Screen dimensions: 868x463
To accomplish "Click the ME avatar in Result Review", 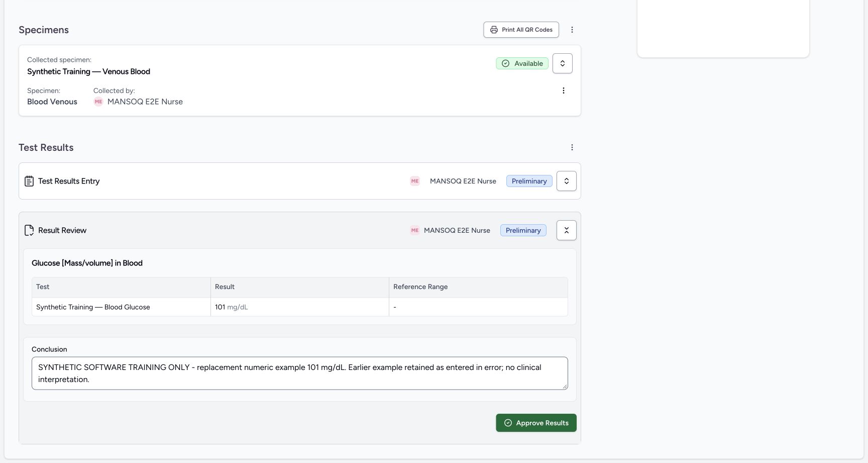I will tap(415, 230).
